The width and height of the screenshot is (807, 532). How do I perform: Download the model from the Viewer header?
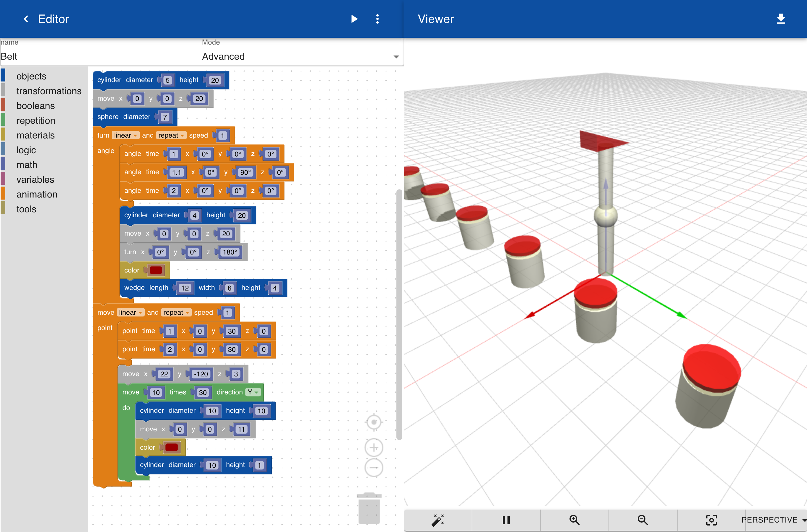click(781, 19)
